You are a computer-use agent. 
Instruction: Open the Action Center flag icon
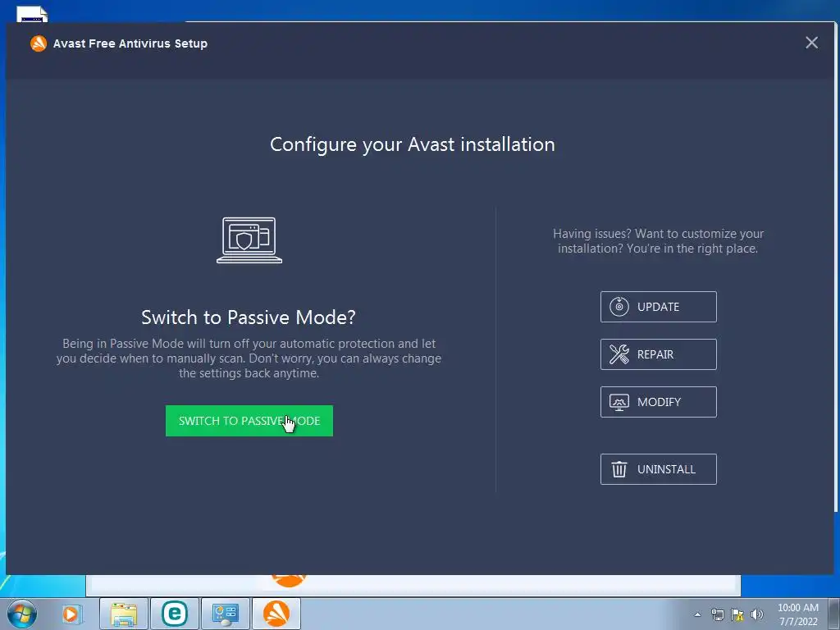click(x=737, y=614)
